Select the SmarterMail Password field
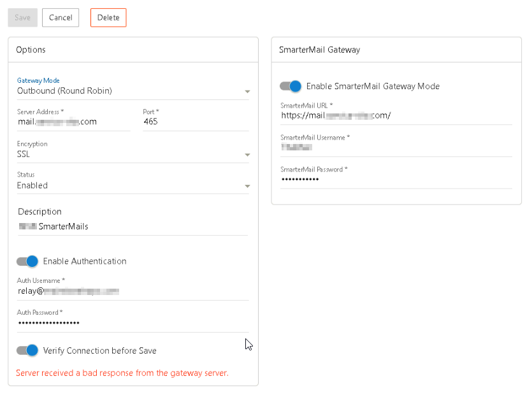 (x=396, y=180)
